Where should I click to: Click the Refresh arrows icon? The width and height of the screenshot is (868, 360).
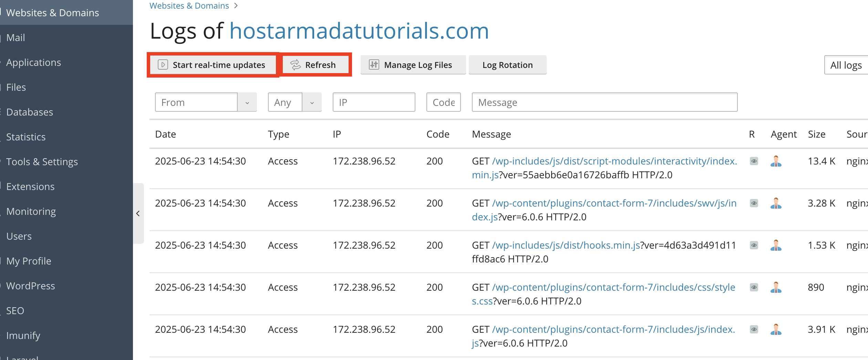pyautogui.click(x=296, y=64)
